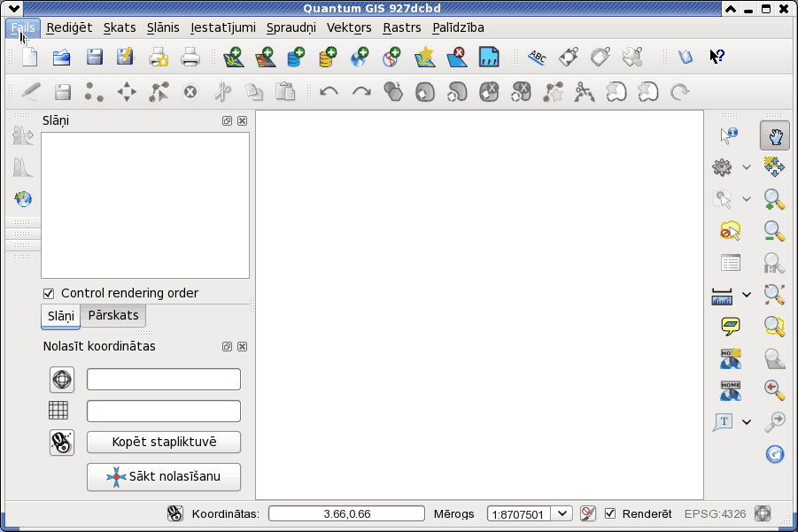Click the map tips speech bubble icon
This screenshot has height=532, width=798.
[x=731, y=326]
